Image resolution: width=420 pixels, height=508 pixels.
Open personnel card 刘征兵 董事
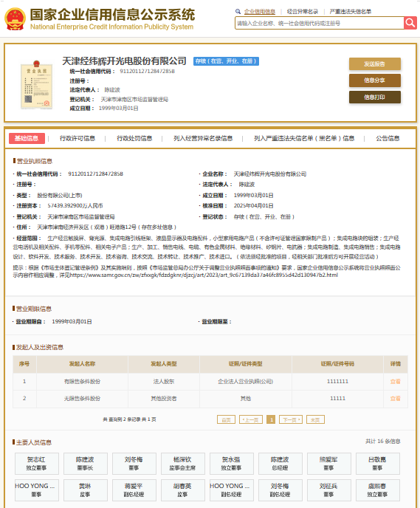point(329,490)
